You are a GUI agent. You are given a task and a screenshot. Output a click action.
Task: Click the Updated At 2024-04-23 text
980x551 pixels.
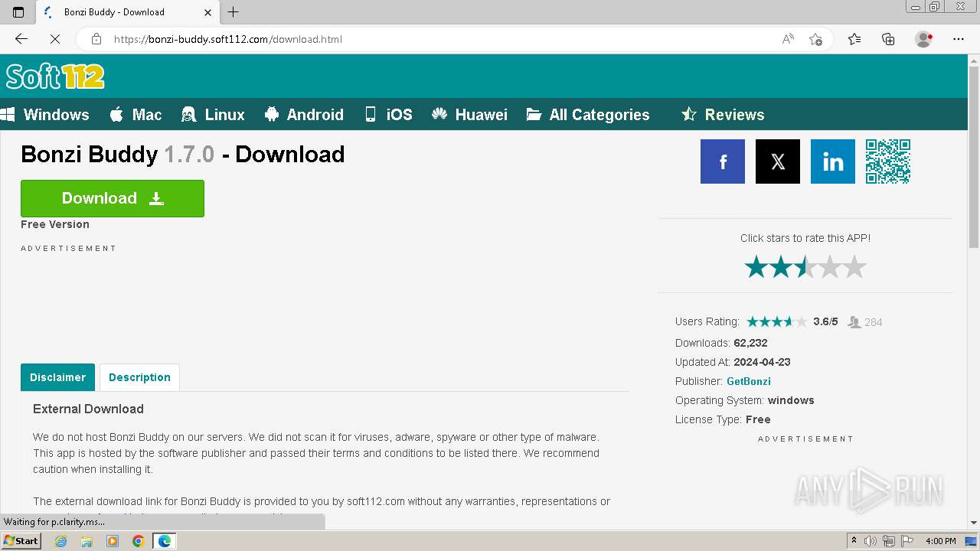coord(762,362)
